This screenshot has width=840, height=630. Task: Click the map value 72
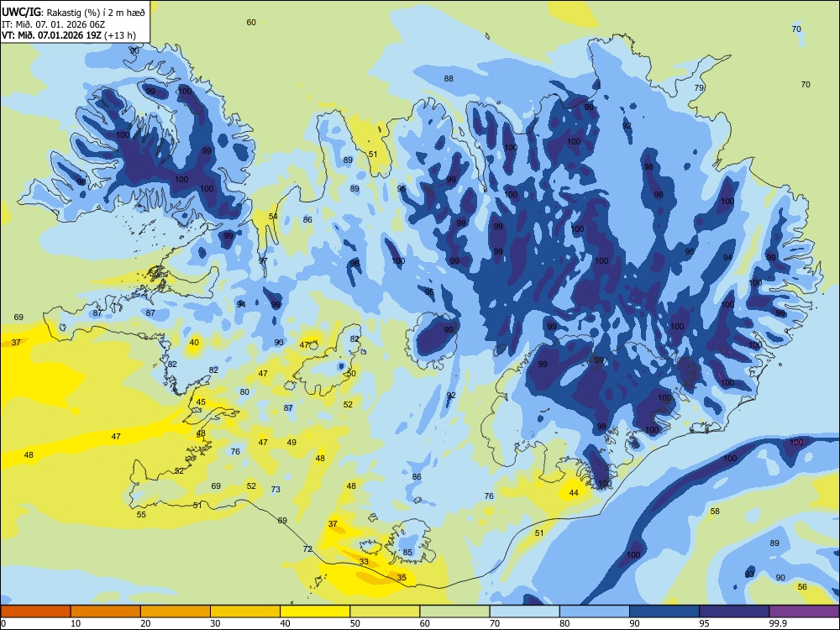[x=307, y=549]
